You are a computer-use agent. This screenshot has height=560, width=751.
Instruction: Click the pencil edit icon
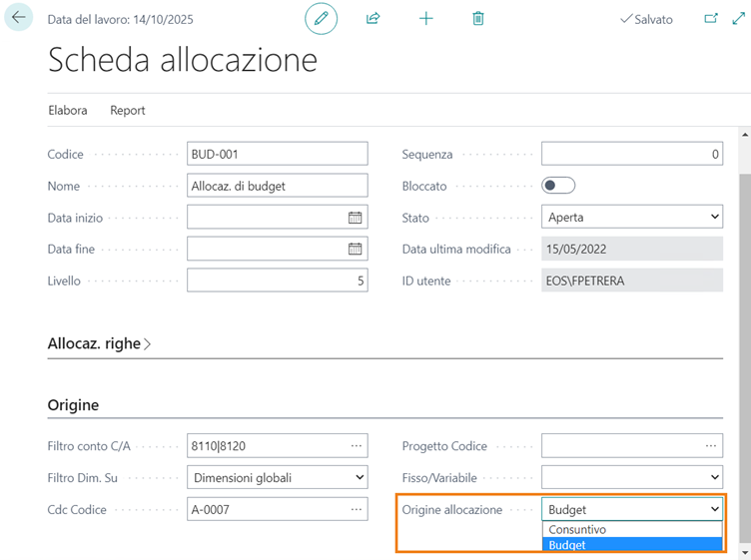tap(321, 18)
